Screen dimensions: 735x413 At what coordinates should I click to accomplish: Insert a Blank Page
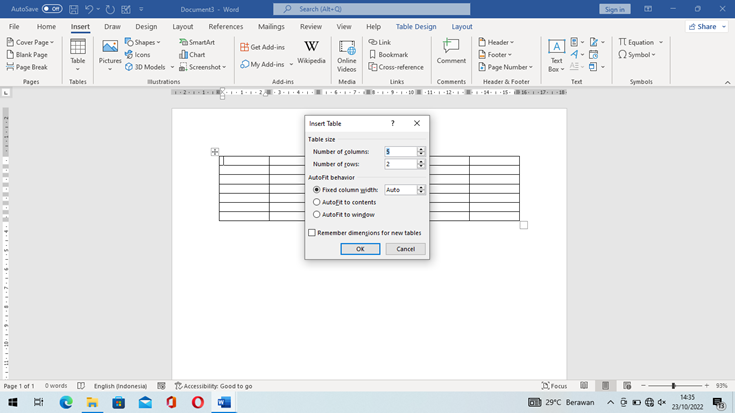pos(27,54)
